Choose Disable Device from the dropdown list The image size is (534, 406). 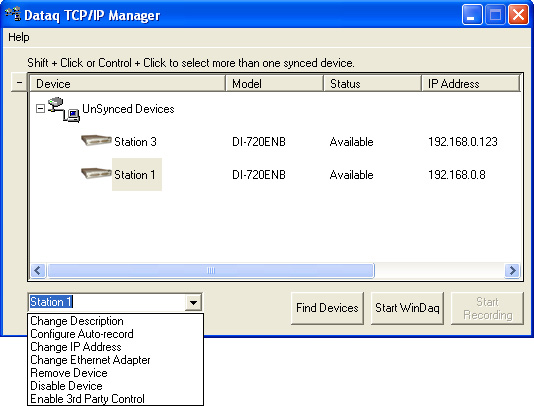pos(115,386)
